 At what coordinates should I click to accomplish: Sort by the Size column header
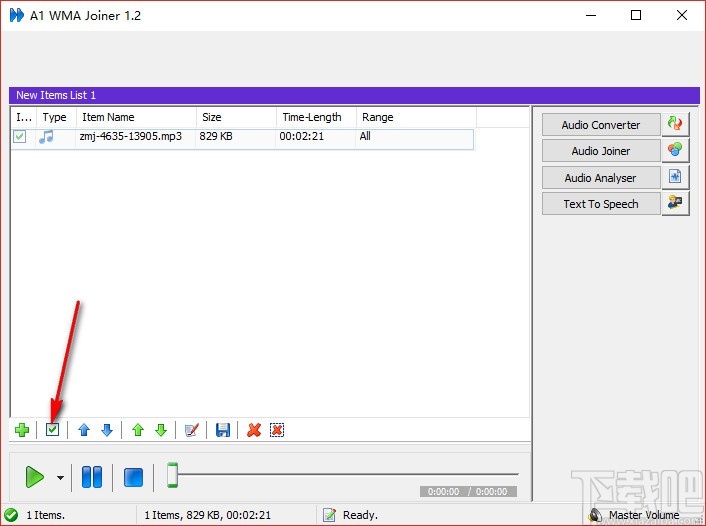click(x=236, y=117)
